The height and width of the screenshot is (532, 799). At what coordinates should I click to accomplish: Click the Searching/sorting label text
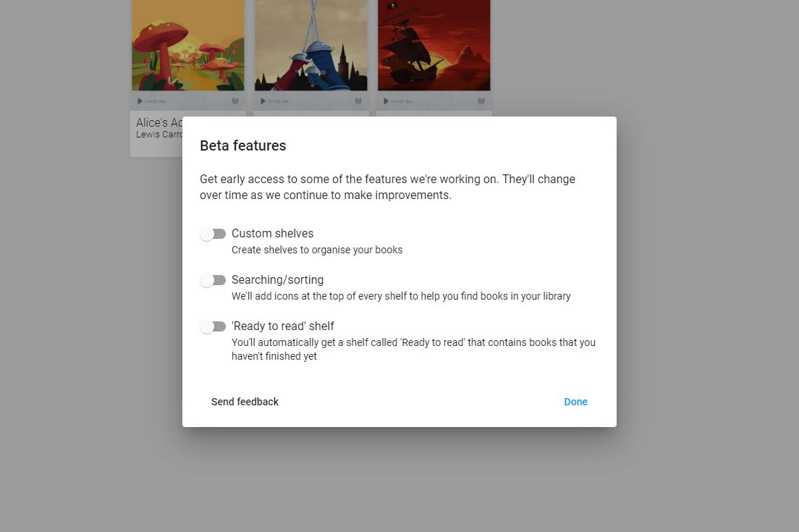(278, 280)
